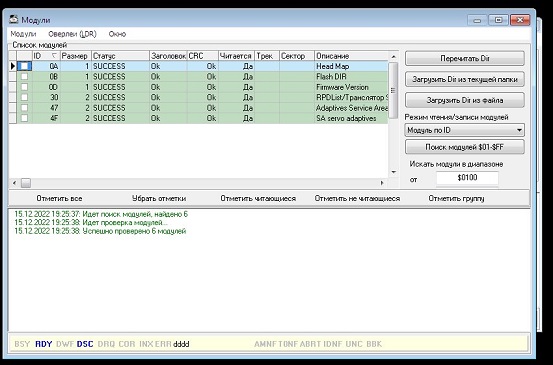Toggle the checkbox in row 0D
Viewport: 553px width, 365px height.
point(24,87)
